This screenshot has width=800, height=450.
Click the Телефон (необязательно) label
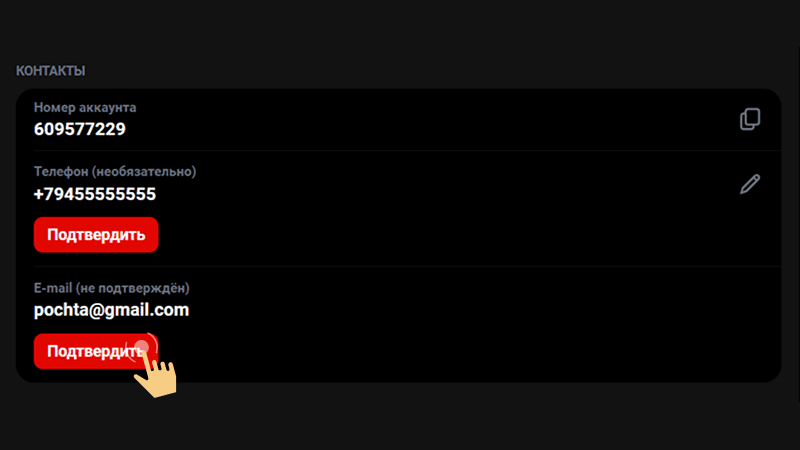115,171
